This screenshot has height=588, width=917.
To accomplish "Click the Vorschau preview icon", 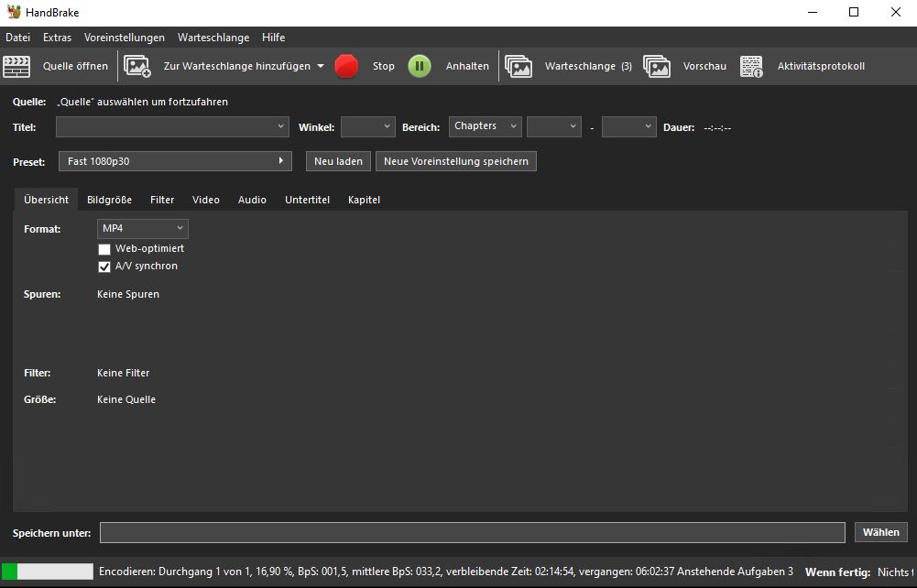I will point(657,66).
